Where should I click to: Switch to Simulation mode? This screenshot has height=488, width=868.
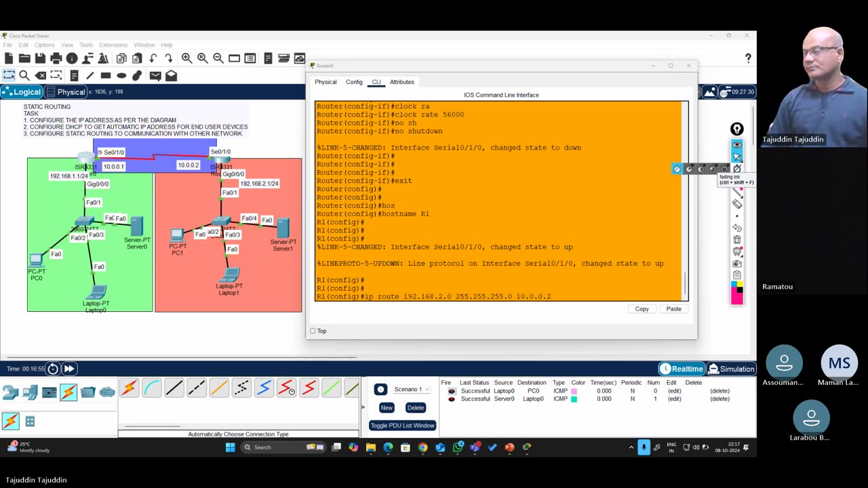[731, 369]
